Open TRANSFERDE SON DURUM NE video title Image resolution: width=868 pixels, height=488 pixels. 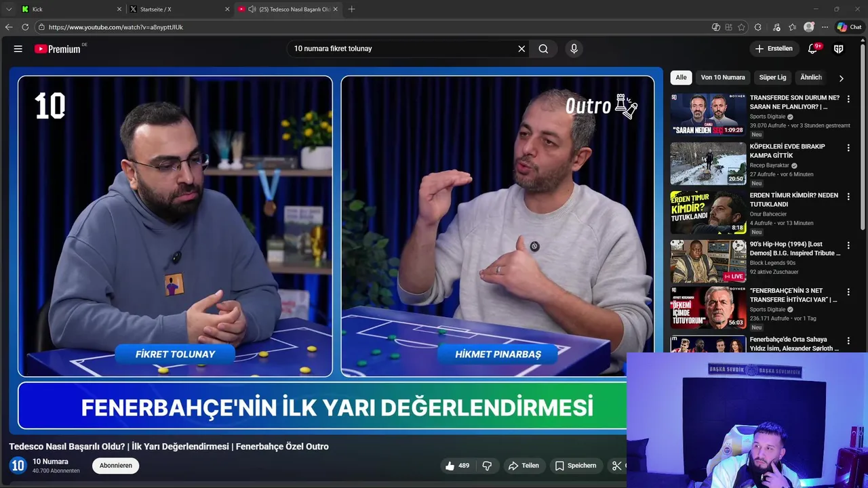click(794, 102)
